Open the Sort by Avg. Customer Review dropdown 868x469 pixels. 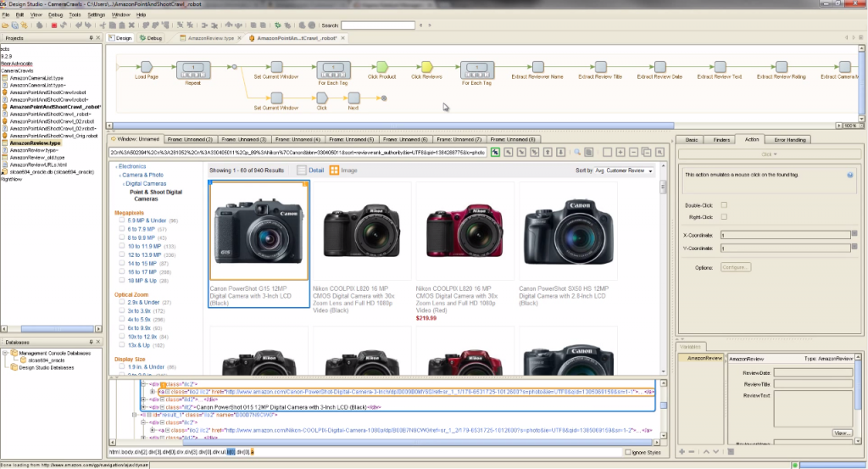point(625,170)
